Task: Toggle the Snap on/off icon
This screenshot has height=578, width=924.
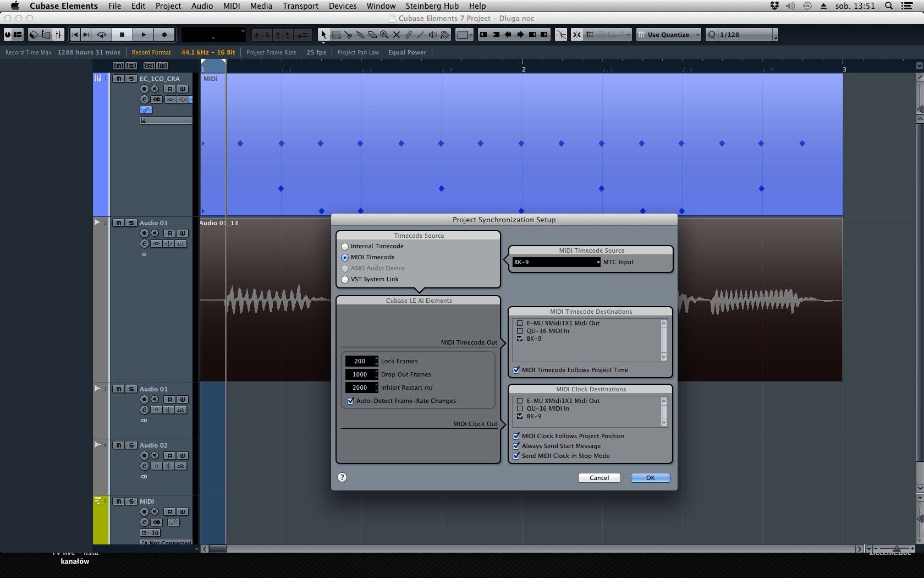Action: 576,35
